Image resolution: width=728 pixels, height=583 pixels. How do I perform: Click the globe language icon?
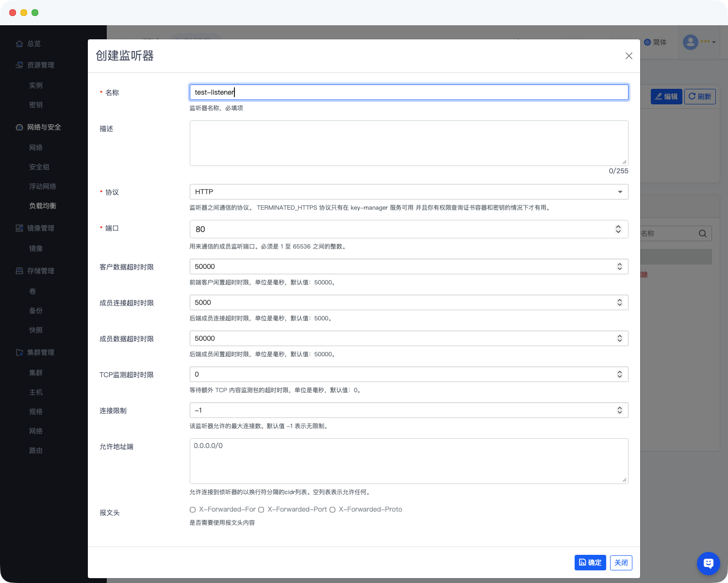coord(647,42)
